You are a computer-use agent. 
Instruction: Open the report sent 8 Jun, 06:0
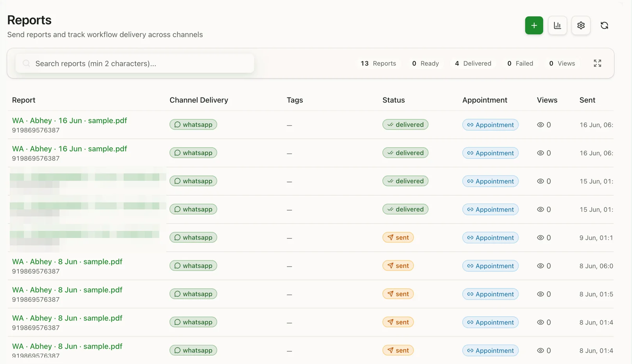(67, 261)
